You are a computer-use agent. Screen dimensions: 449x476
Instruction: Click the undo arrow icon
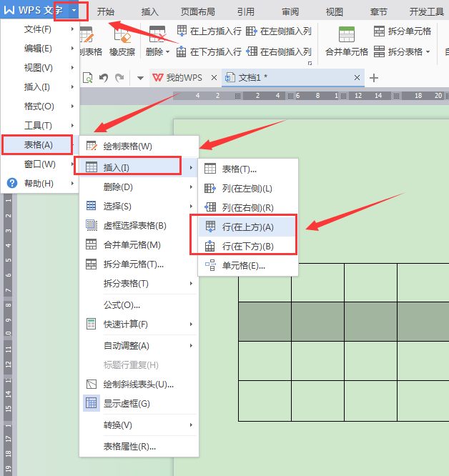pyautogui.click(x=104, y=78)
